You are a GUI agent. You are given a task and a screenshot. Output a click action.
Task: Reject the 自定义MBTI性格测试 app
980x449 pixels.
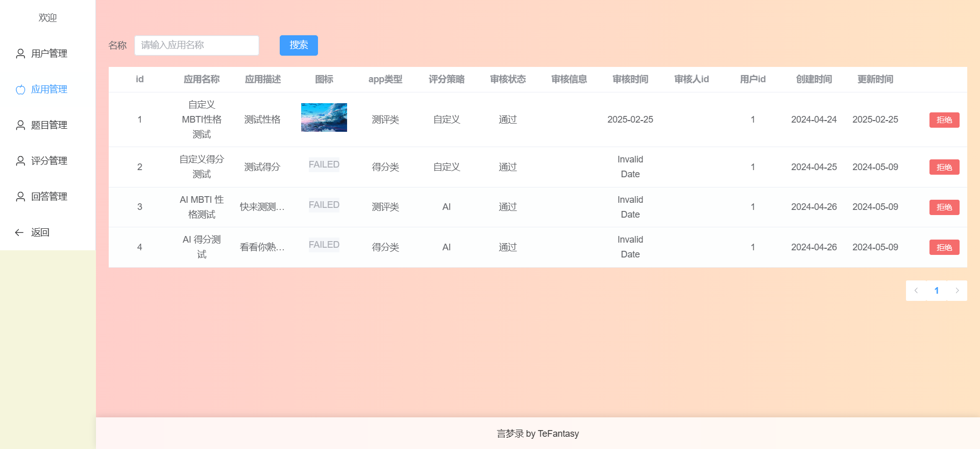(944, 120)
